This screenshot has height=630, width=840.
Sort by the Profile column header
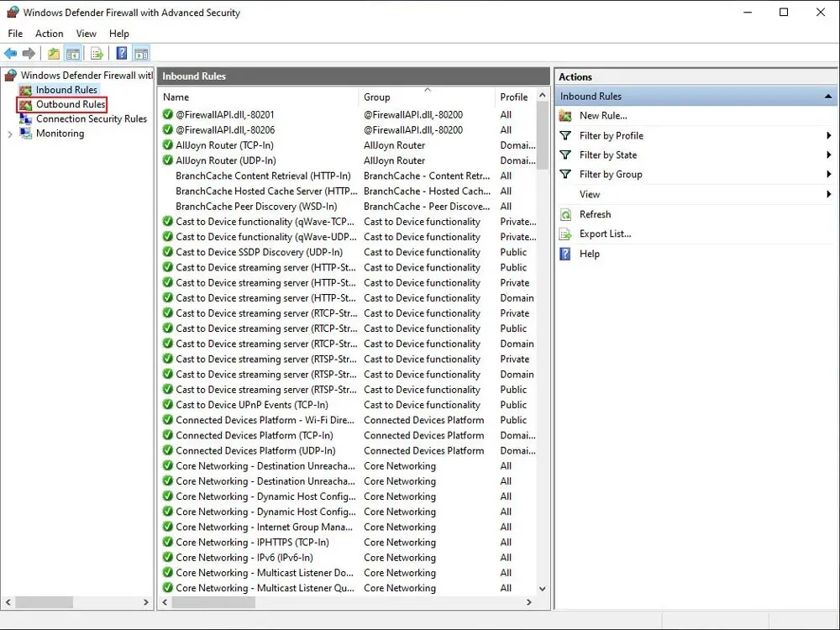point(516,97)
